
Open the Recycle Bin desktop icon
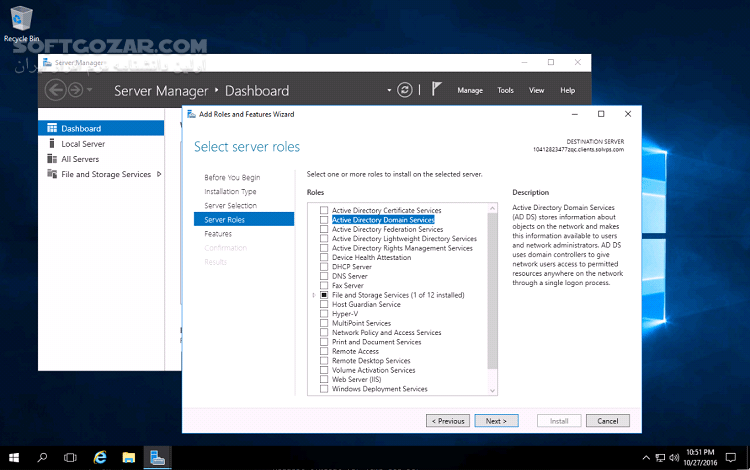pyautogui.click(x=21, y=24)
